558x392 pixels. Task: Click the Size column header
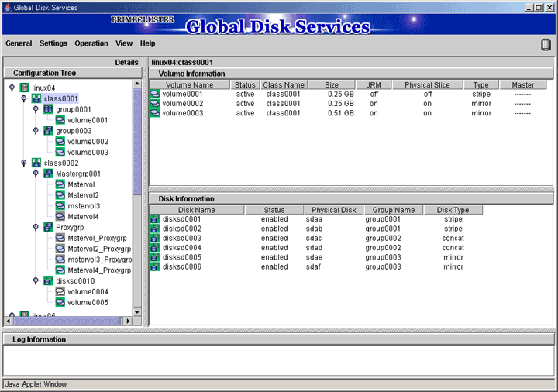pos(332,84)
